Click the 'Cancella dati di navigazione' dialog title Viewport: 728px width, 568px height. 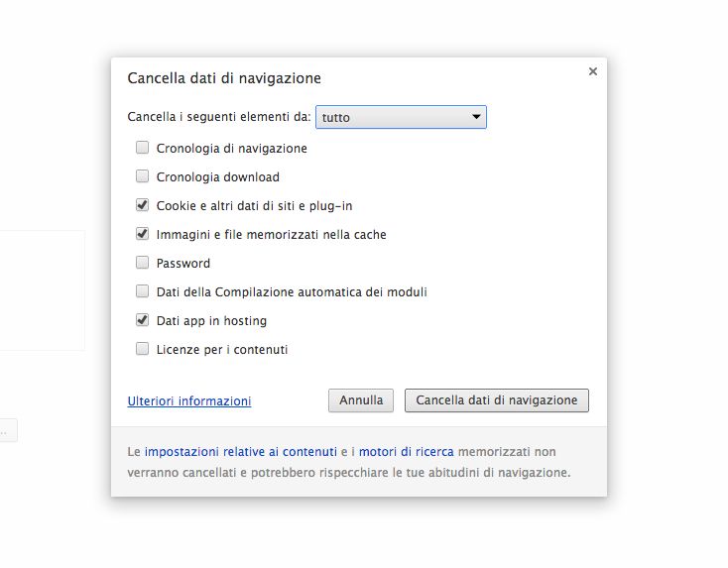pos(224,78)
